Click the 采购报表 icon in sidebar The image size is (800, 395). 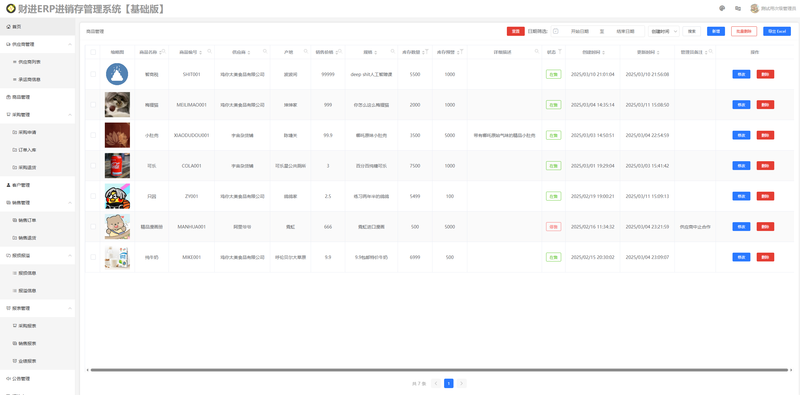click(x=14, y=326)
